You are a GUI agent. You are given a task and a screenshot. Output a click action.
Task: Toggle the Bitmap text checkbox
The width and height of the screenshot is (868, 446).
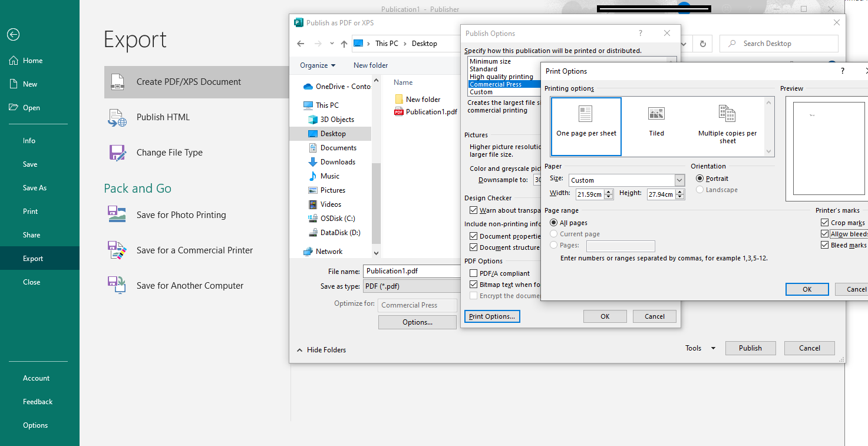click(473, 285)
